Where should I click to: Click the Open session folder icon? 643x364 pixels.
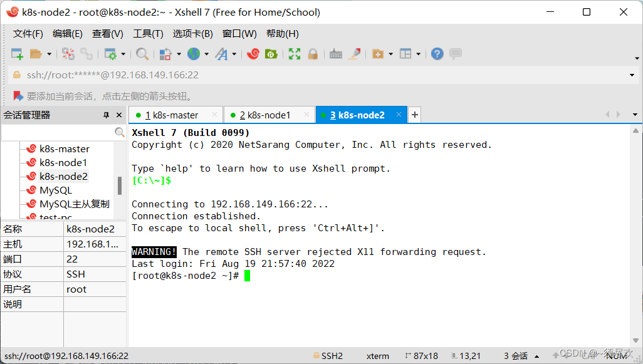(x=36, y=54)
